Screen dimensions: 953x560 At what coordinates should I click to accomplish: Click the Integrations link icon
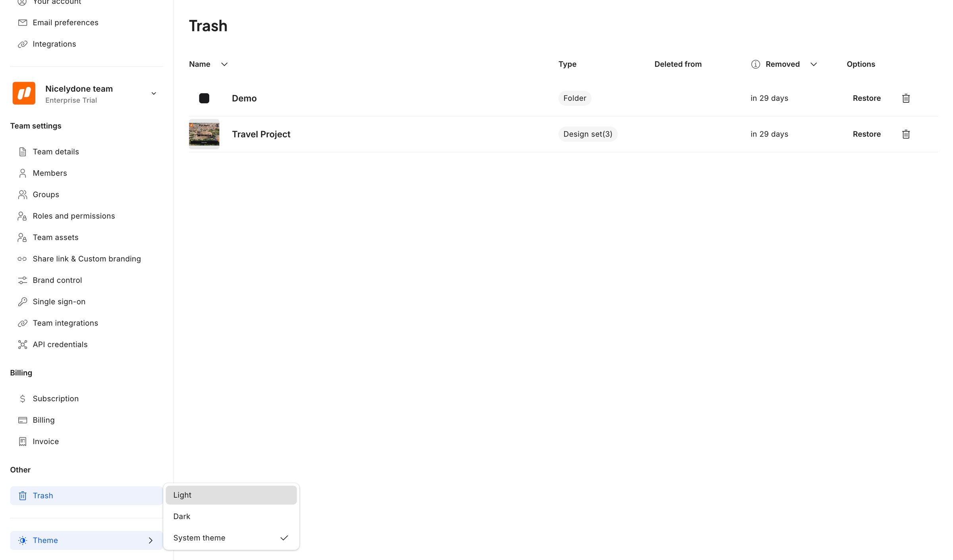tap(23, 44)
